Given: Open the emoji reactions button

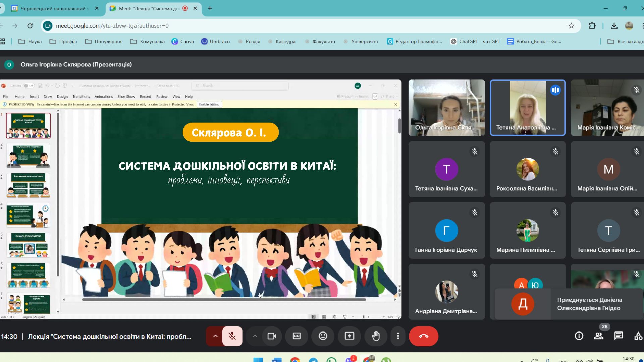Looking at the screenshot, I should coord(323,336).
